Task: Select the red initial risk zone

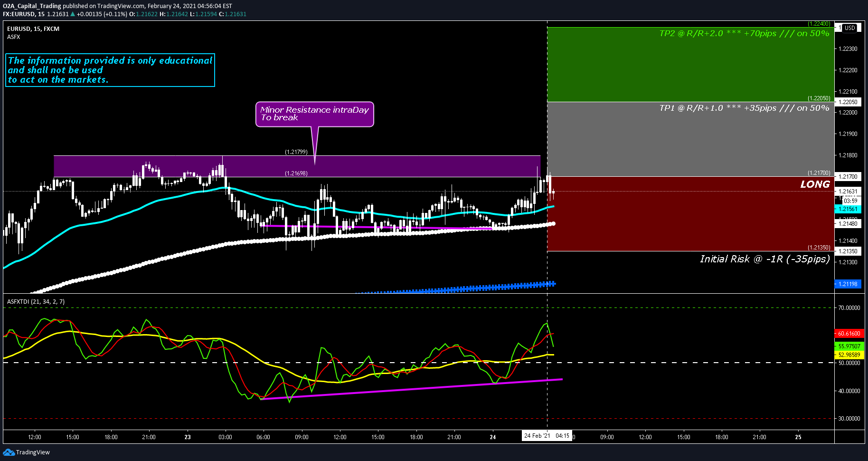Action: click(690, 214)
